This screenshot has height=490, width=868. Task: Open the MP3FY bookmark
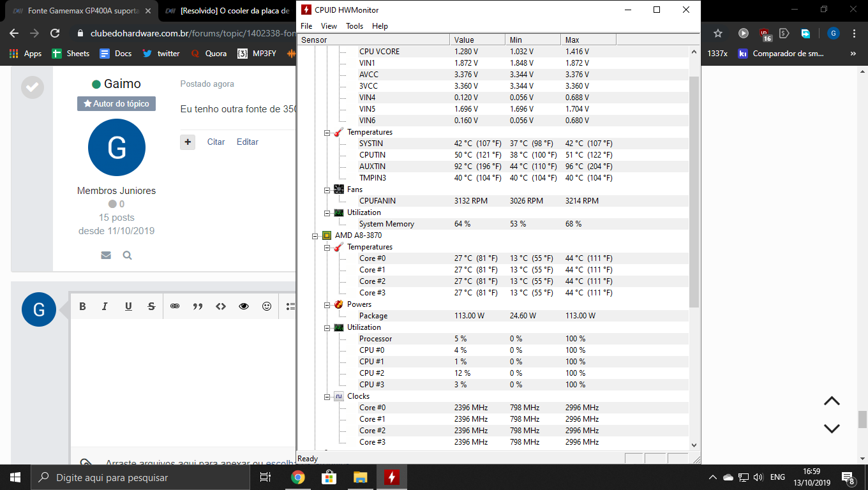pyautogui.click(x=257, y=54)
